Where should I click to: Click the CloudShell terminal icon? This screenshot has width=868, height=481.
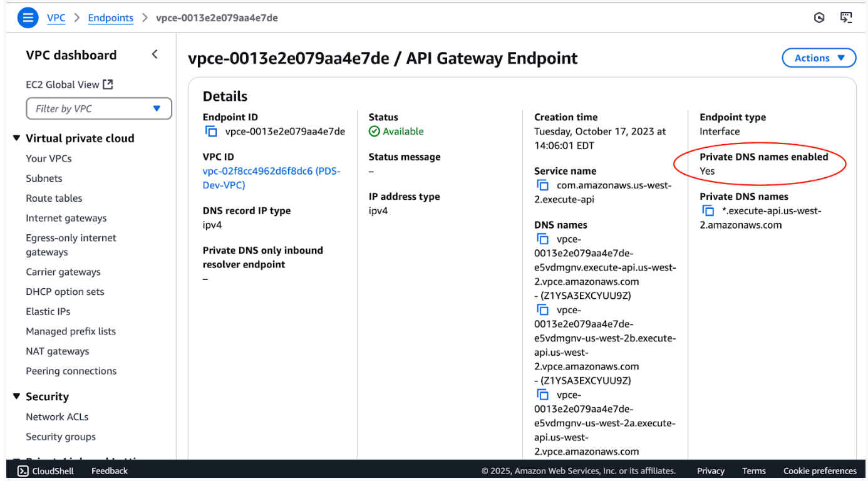click(x=23, y=471)
